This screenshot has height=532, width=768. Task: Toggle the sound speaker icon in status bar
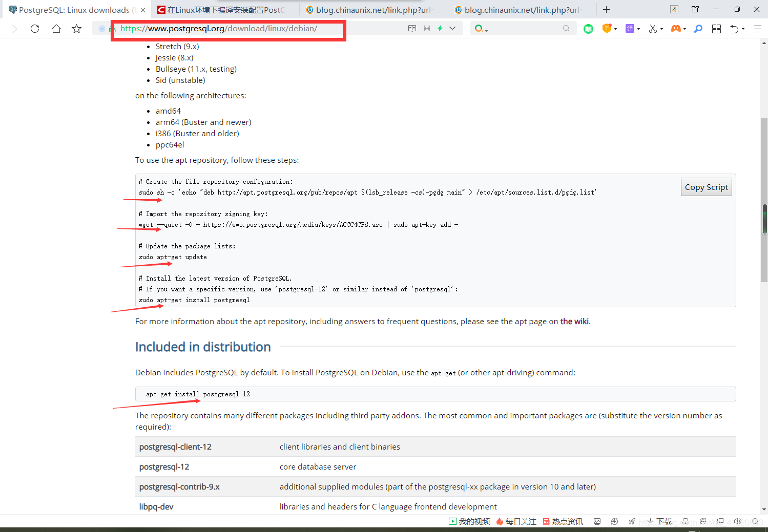[x=737, y=521]
